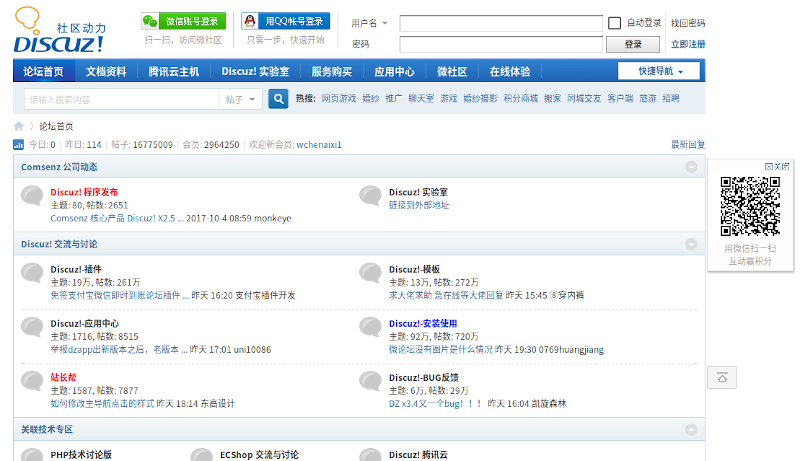Open the 最新回复 link
Image resolution: width=800 pixels, height=461 pixels.
coord(688,145)
